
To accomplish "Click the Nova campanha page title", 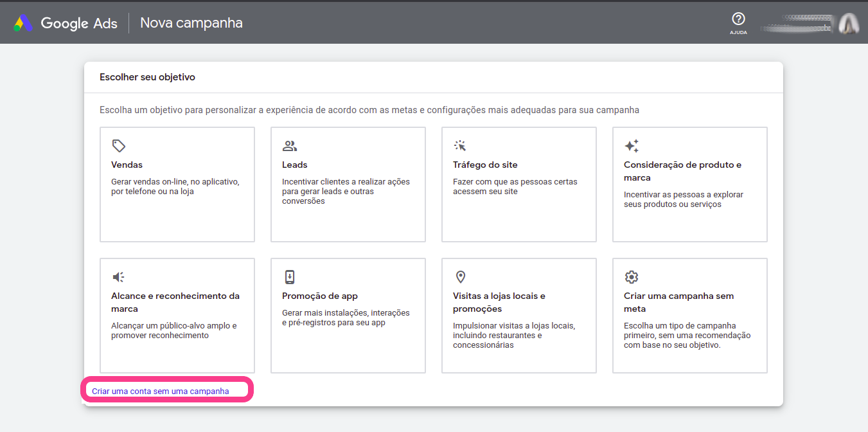I will click(x=191, y=23).
